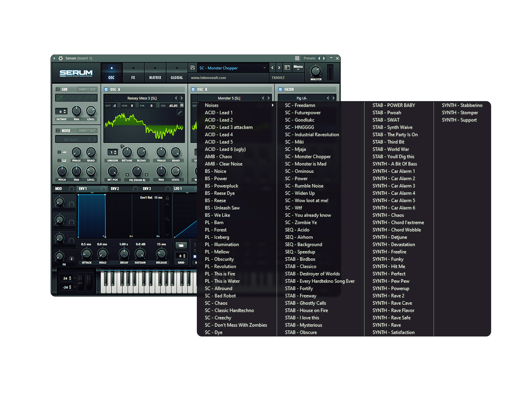532x399 pixels.
Task: Adjust the MASTER volume knob
Action: pyautogui.click(x=316, y=70)
